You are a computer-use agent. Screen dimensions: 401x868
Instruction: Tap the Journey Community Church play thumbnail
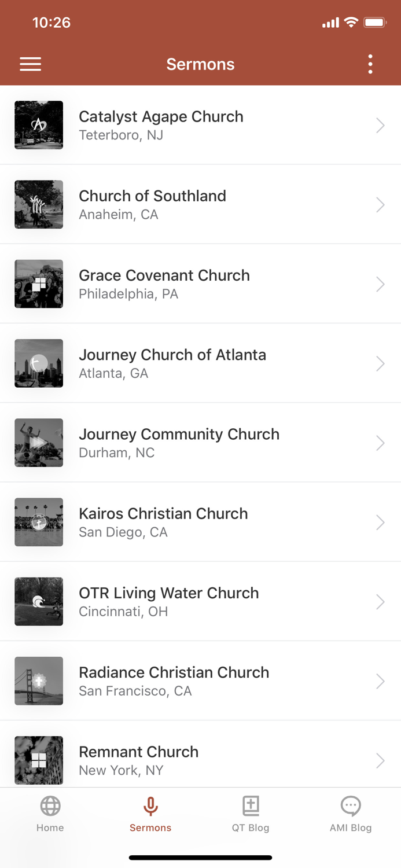(38, 443)
